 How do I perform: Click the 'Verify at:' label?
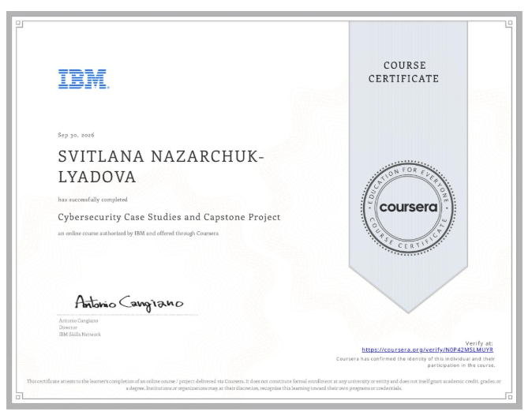pyautogui.click(x=479, y=343)
